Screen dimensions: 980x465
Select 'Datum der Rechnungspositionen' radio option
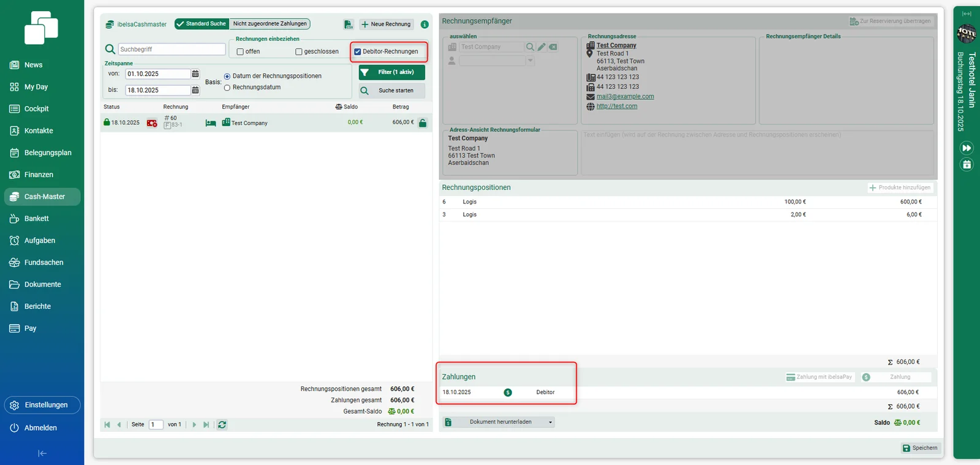coord(227,77)
